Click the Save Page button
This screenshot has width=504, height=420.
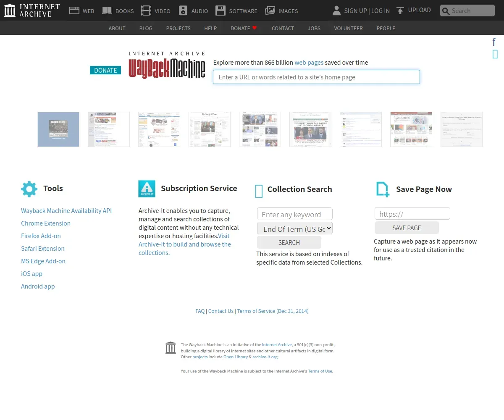(x=407, y=228)
